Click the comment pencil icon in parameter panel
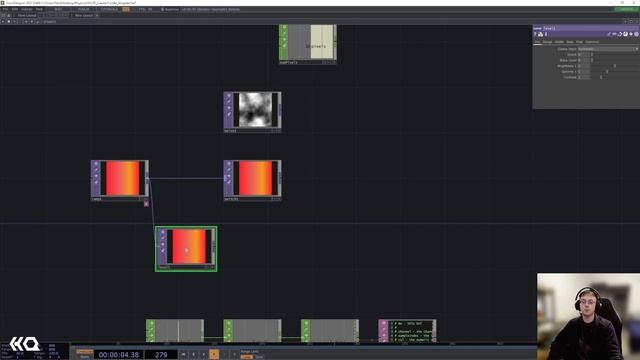640x360 pixels. (x=609, y=34)
